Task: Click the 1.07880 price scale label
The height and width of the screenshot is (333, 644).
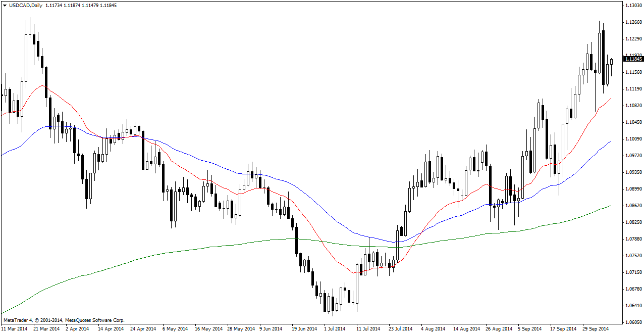Action: click(633, 239)
